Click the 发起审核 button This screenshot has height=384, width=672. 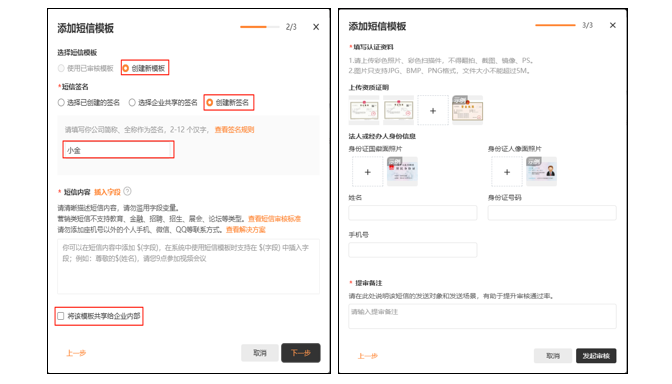(596, 355)
